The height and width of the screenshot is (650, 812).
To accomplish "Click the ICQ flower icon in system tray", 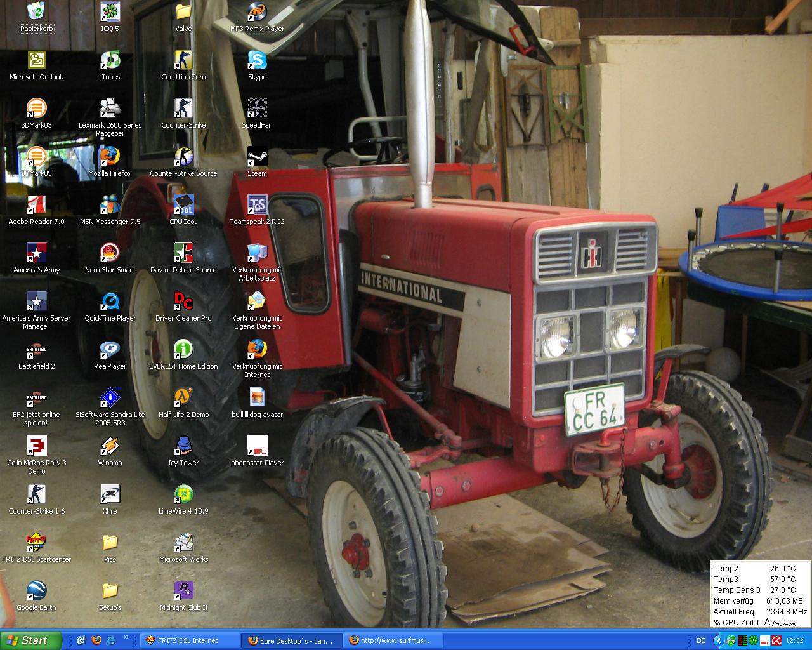I will [753, 640].
